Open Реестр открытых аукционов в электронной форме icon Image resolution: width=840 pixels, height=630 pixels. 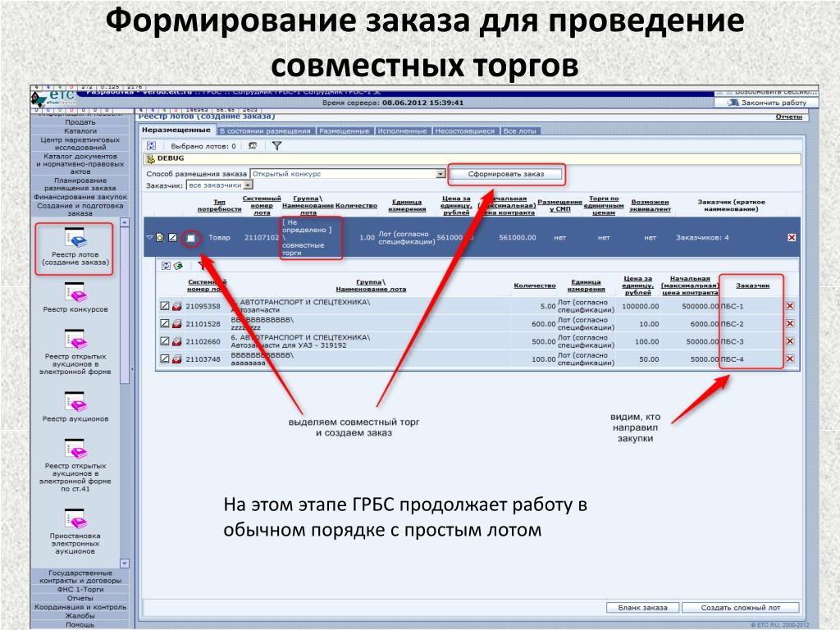point(75,340)
